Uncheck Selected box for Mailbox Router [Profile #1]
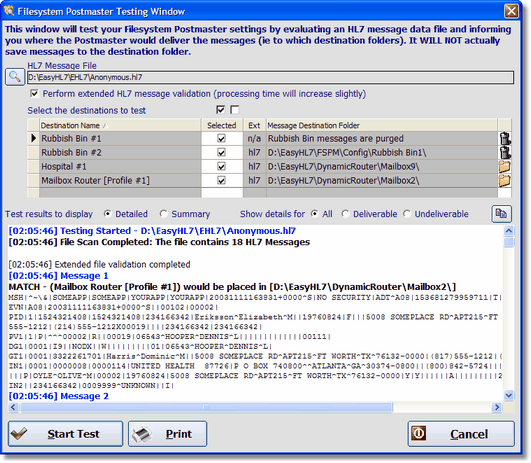This screenshot has height=463, width=531. [x=221, y=181]
